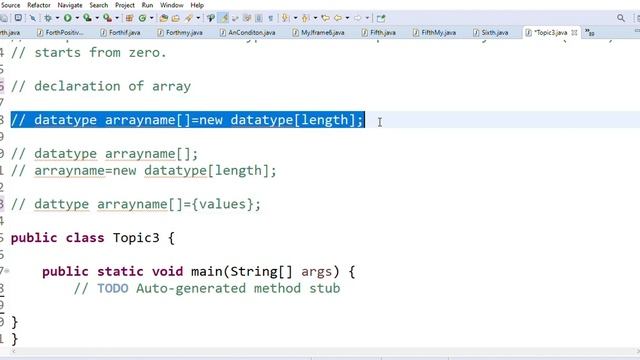Show hidden editor tabs list chevron

(589, 33)
